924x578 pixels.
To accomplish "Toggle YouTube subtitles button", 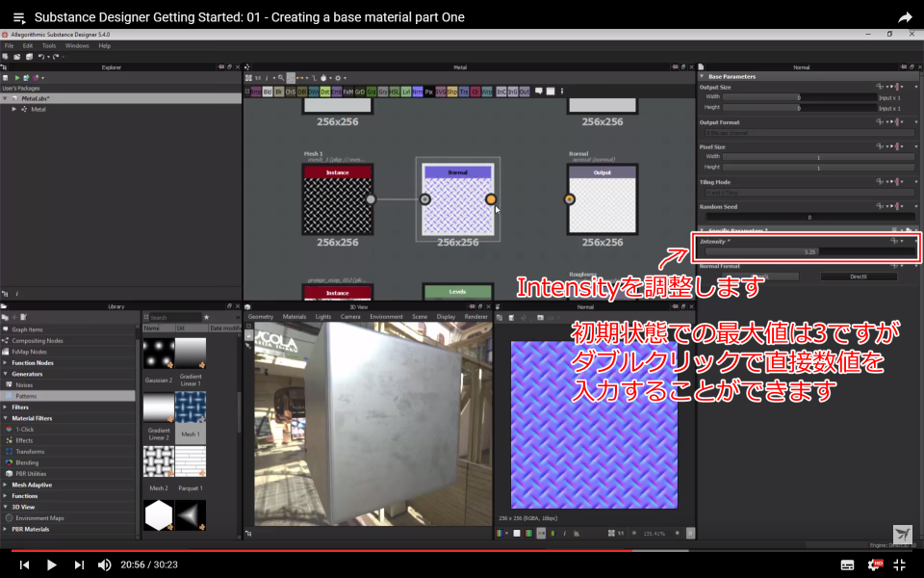I will (x=847, y=565).
